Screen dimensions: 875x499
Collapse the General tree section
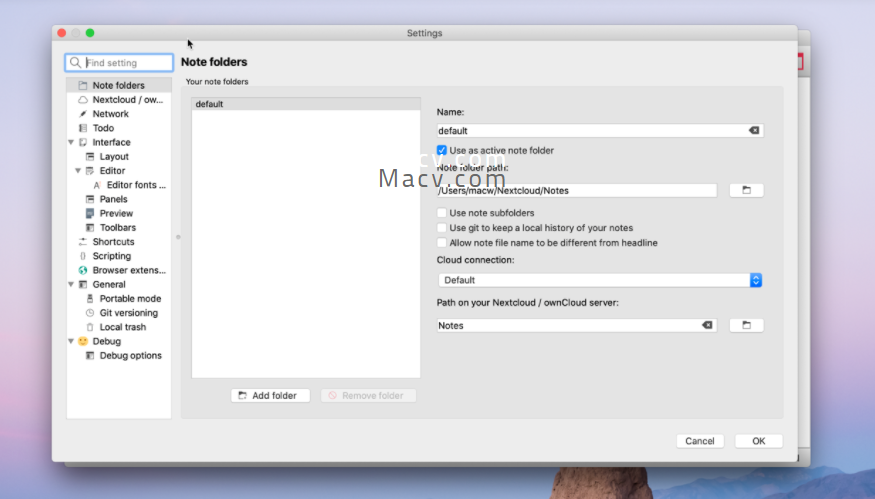click(x=71, y=285)
